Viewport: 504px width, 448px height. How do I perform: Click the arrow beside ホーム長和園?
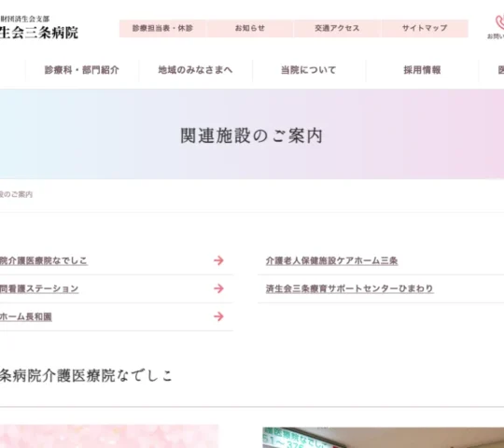218,316
